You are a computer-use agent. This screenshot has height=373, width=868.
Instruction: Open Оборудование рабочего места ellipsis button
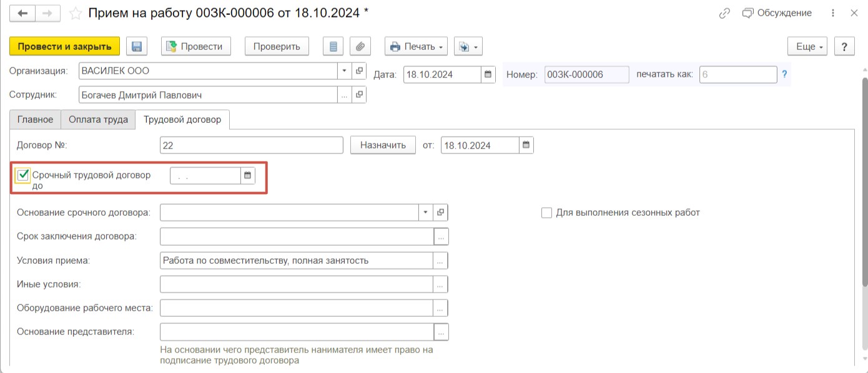pos(441,308)
